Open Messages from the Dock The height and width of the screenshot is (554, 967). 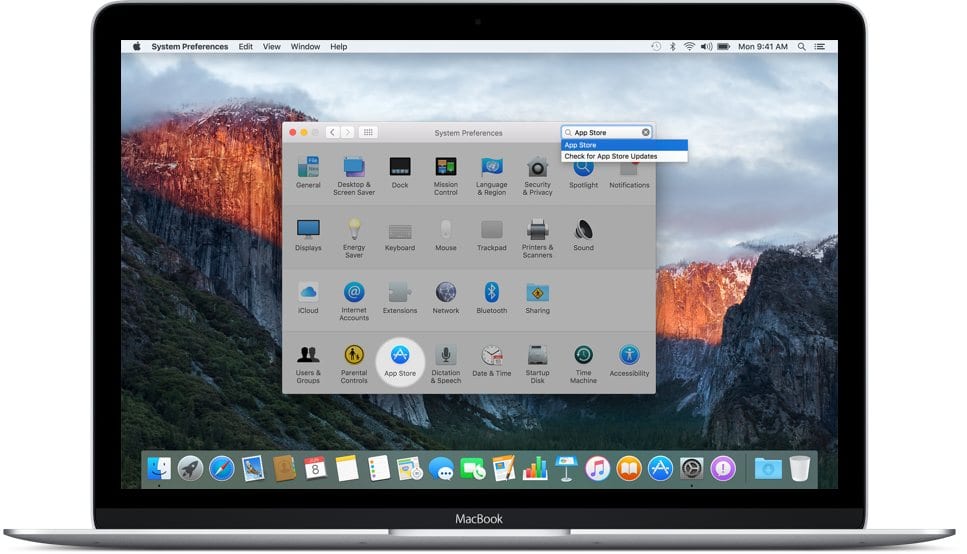pos(441,470)
